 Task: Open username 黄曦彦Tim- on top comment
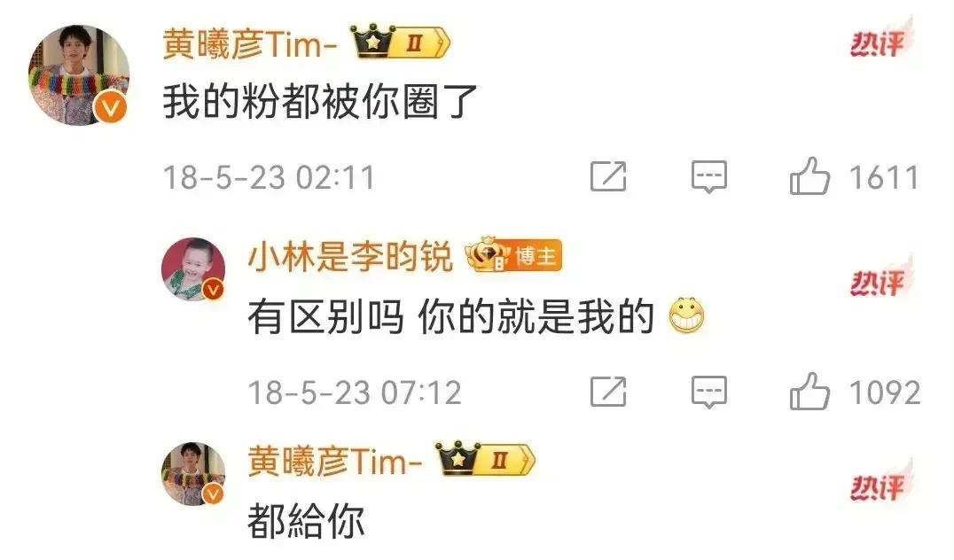point(250,43)
